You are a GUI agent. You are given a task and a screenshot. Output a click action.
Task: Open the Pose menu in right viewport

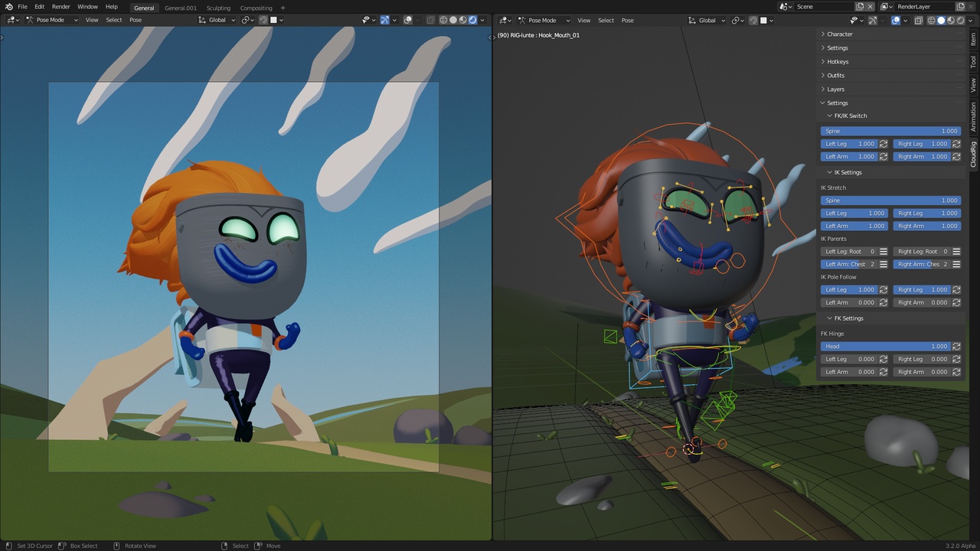(627, 20)
